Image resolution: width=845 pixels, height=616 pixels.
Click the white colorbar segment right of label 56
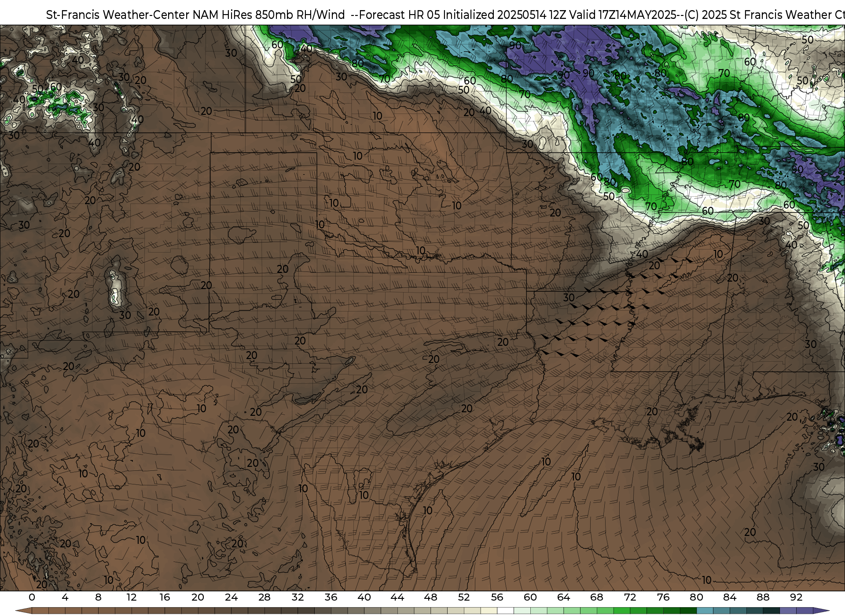tap(505, 611)
